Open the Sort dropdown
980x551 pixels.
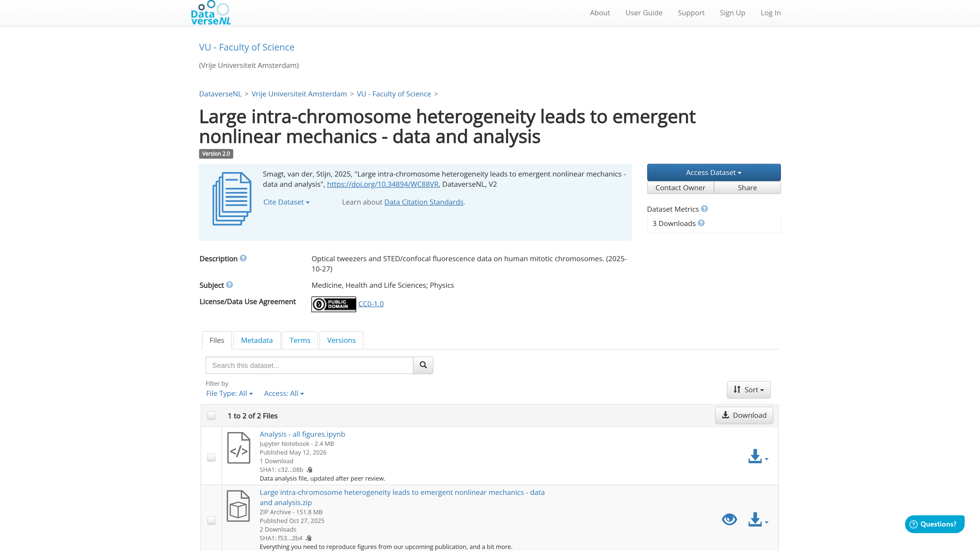(x=748, y=390)
